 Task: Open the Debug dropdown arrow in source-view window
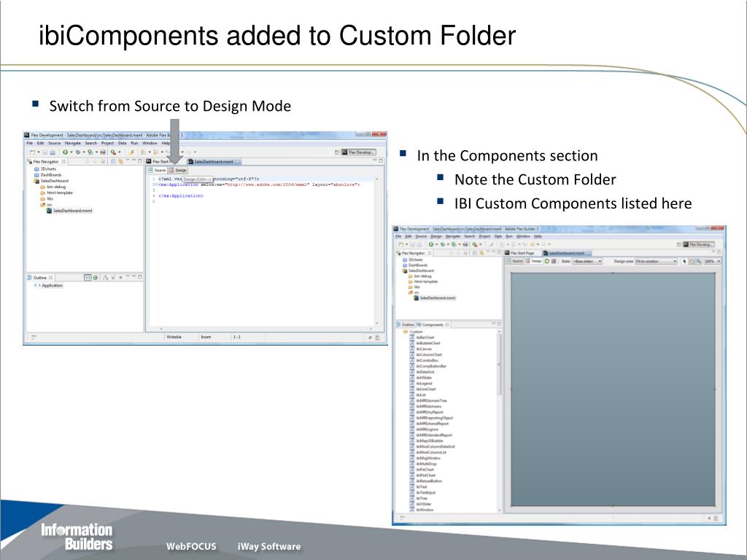(84, 152)
